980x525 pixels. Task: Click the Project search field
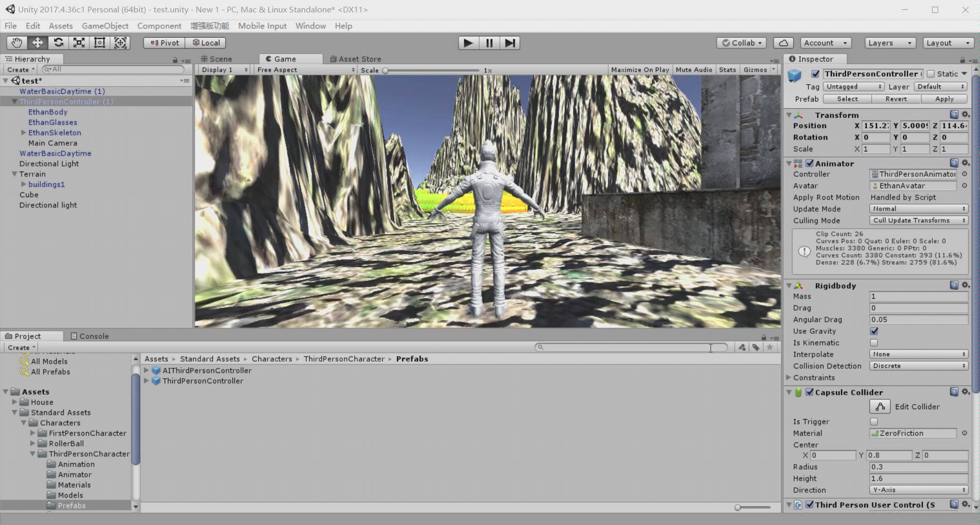click(630, 347)
